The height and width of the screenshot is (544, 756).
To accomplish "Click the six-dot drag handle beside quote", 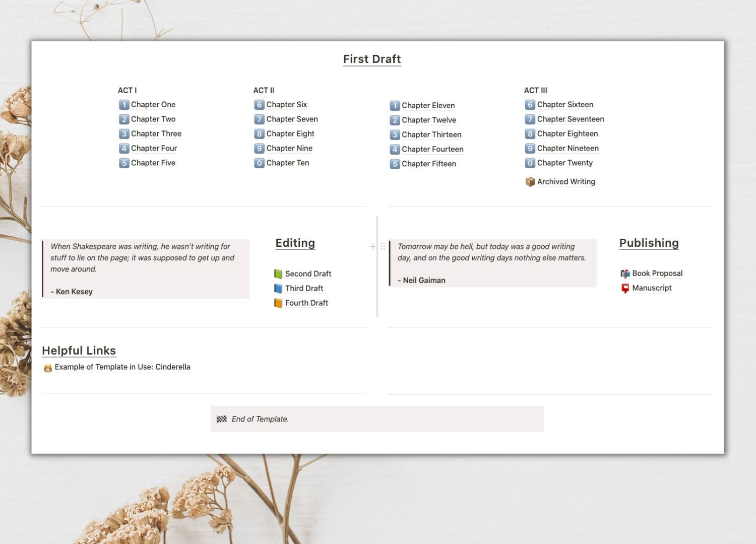I will click(383, 246).
